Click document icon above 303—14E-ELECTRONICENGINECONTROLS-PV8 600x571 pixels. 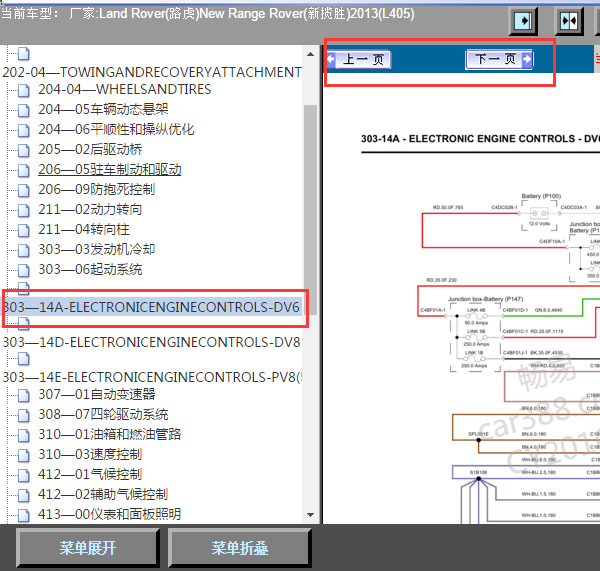[x=24, y=359]
